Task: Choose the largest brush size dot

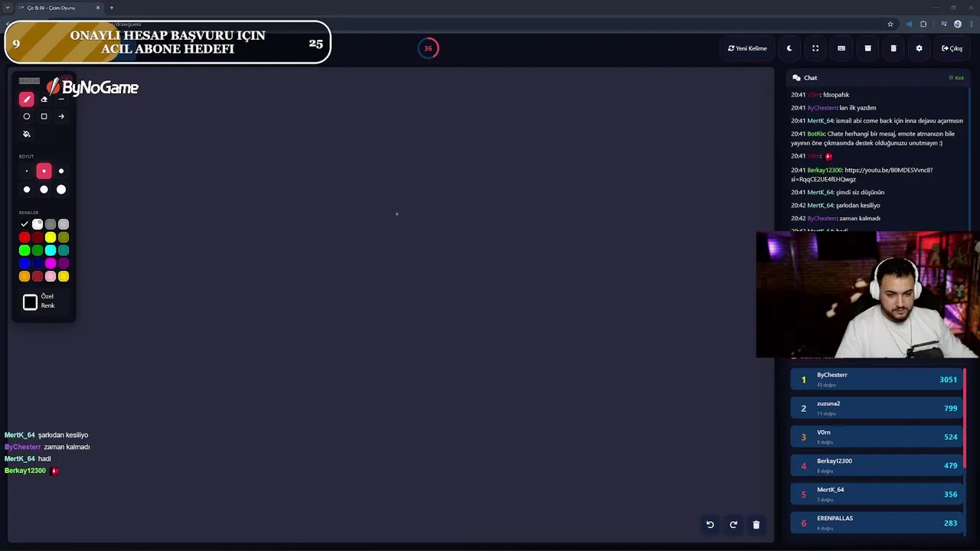Action: click(61, 190)
